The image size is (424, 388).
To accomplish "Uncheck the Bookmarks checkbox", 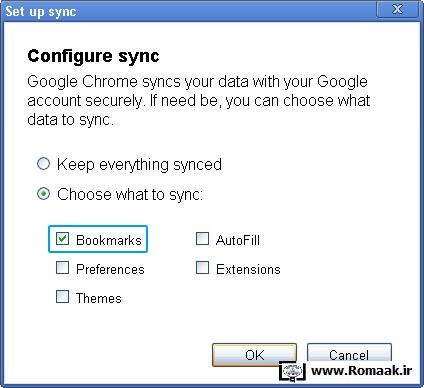I will pyautogui.click(x=62, y=239).
